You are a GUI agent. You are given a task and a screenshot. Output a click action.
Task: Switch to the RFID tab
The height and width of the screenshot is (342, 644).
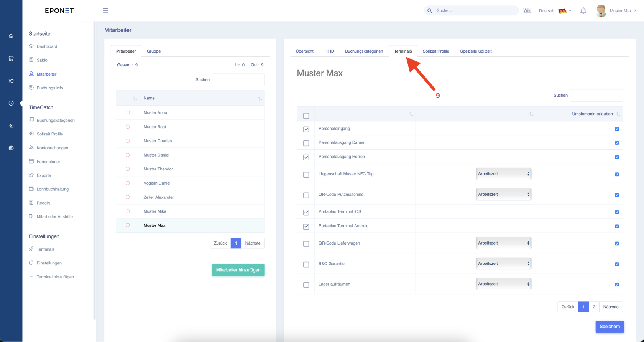(x=329, y=51)
